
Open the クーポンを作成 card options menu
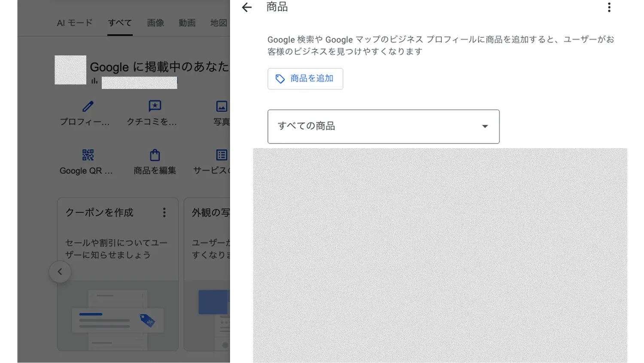click(x=164, y=212)
